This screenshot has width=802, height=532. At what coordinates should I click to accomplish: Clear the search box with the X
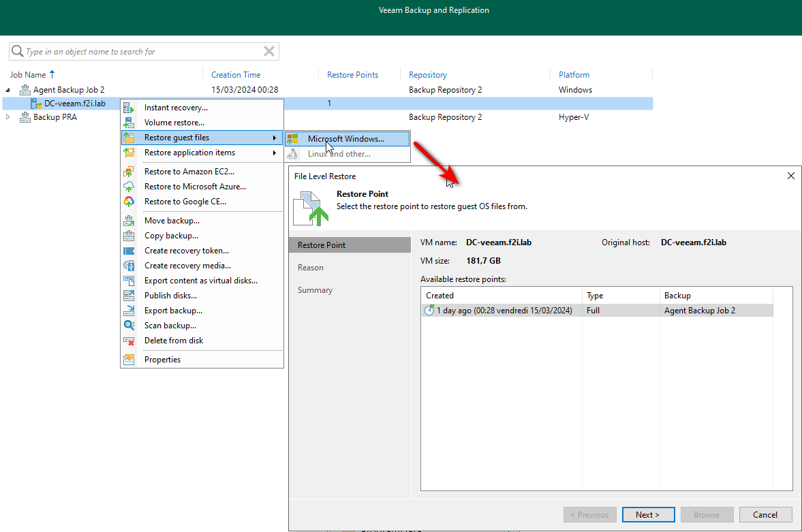[269, 51]
